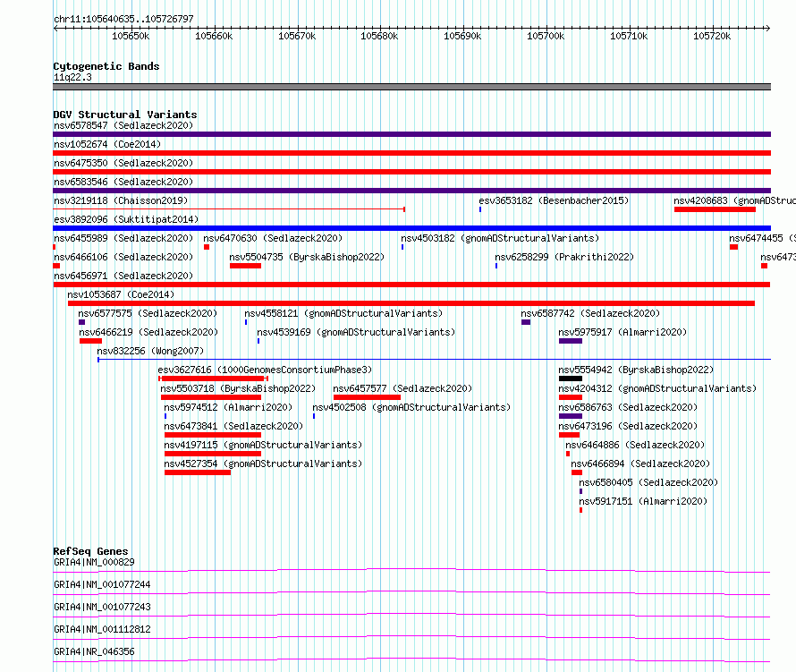Click the Cytogenetic Bands track heading
Image resolution: width=796 pixels, height=672 pixels.
[106, 66]
